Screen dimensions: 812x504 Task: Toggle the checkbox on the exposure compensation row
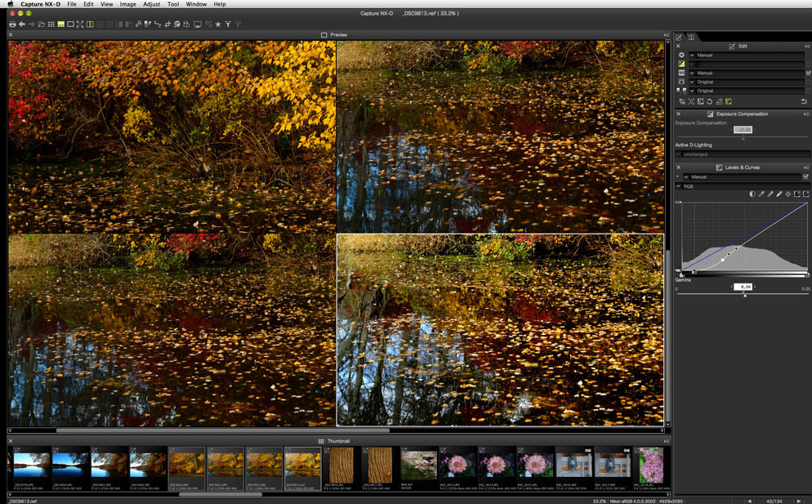click(x=809, y=65)
